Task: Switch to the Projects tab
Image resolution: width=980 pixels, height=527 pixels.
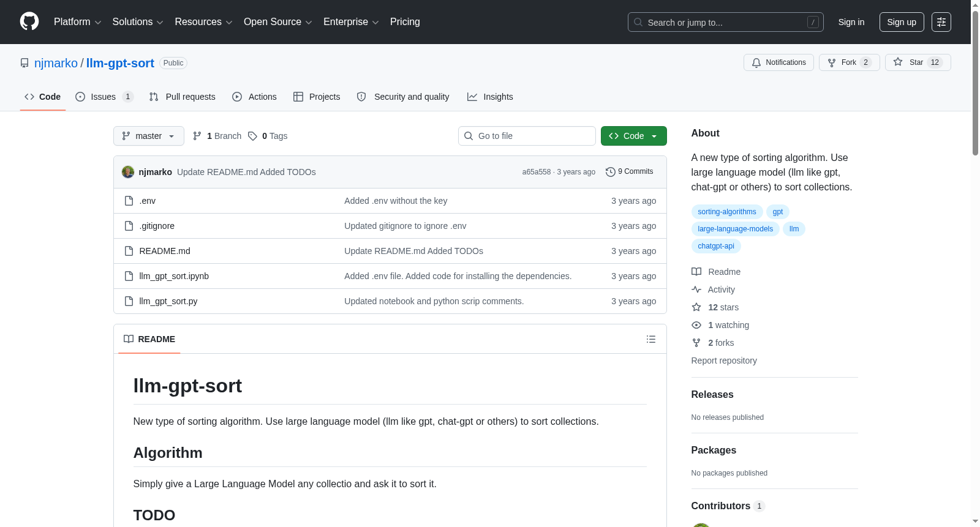Action: tap(317, 97)
